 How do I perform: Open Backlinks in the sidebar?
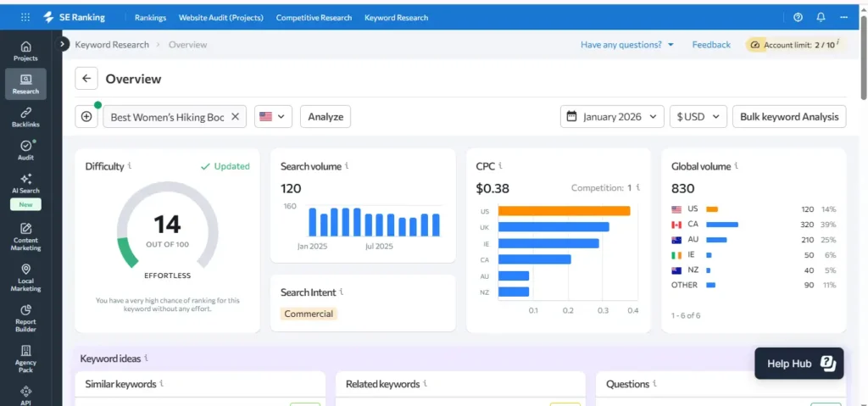coord(25,118)
